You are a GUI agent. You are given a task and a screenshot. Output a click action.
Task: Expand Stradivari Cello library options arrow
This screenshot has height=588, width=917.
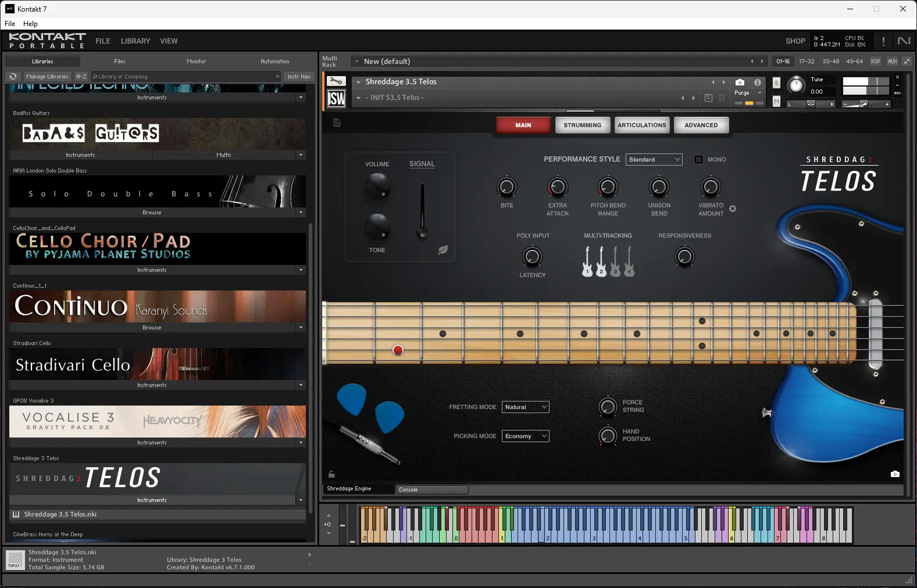click(301, 385)
